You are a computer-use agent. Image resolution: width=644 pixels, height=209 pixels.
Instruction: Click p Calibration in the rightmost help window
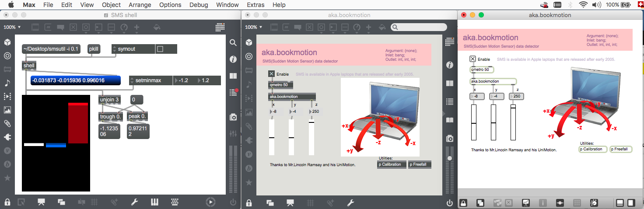593,149
